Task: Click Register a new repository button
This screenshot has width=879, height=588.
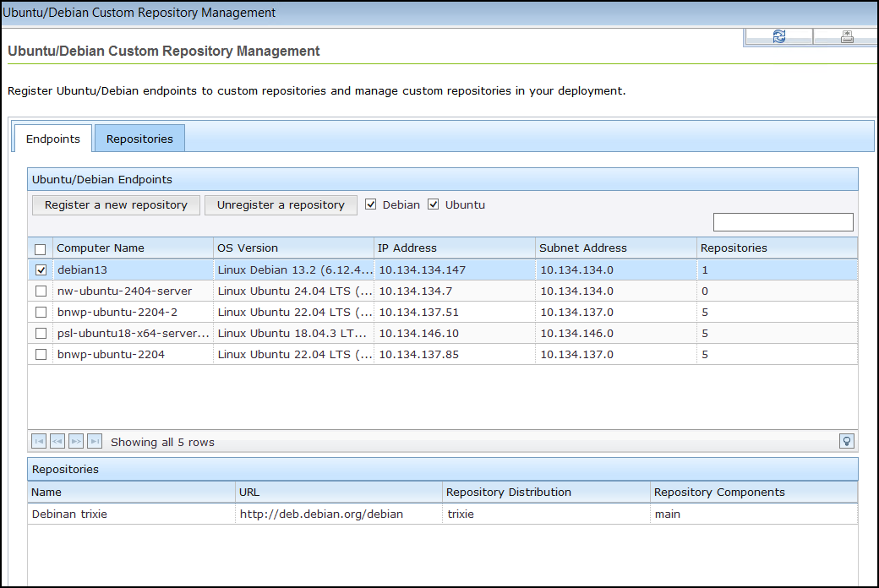Action: [x=116, y=205]
